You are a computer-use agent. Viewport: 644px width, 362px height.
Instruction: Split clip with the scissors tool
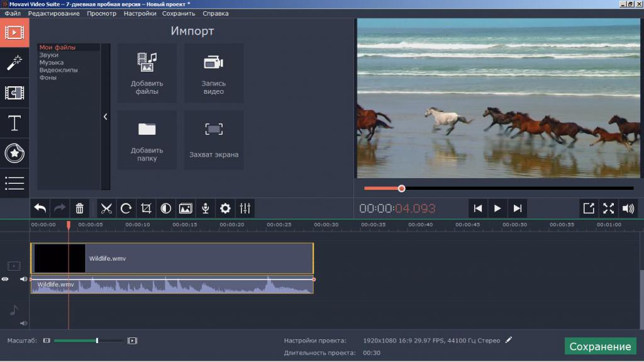[106, 208]
